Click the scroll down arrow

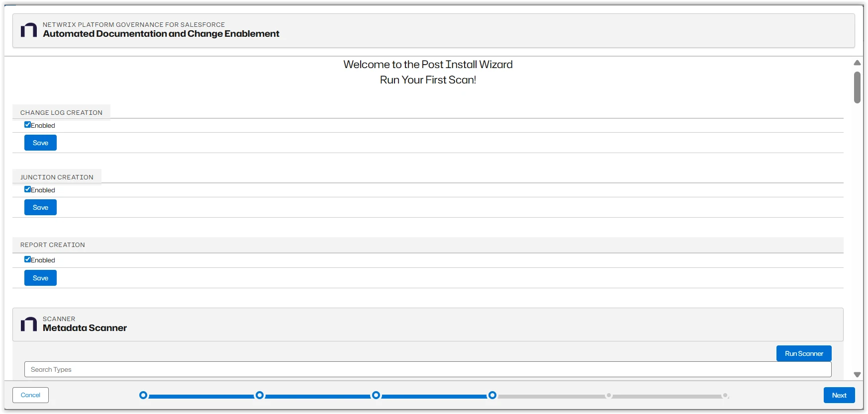857,375
